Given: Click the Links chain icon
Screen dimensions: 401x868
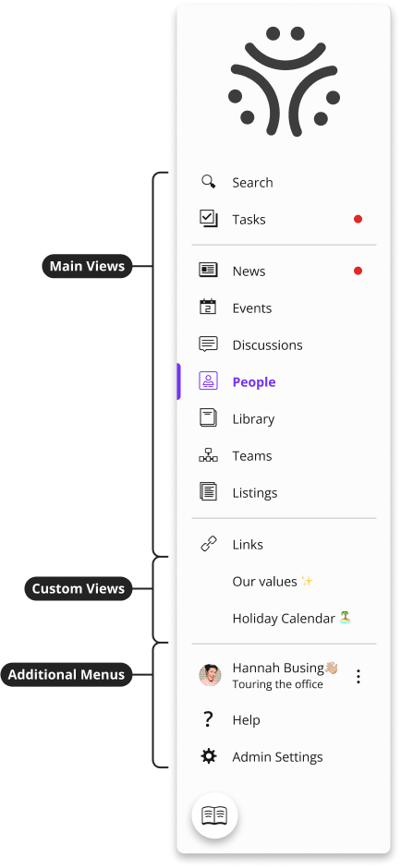Looking at the screenshot, I should (208, 544).
